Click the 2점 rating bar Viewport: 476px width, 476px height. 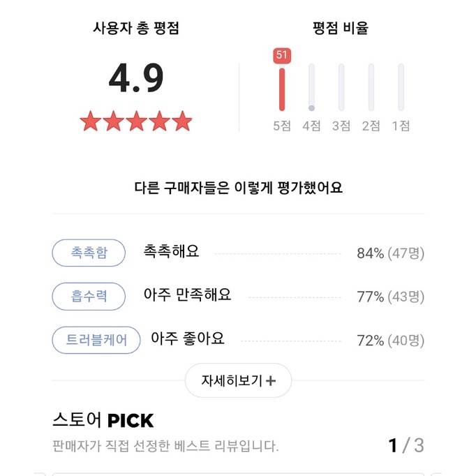371,88
